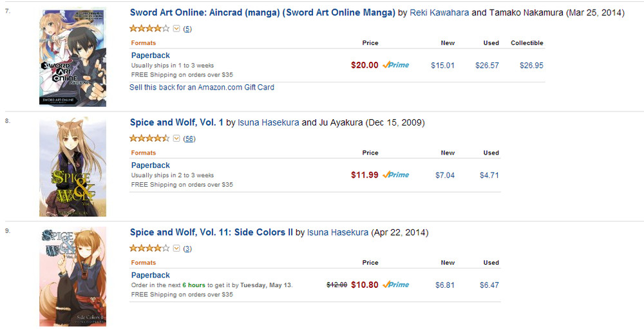
Task: Click the Prime logo beside $11.99
Action: tap(396, 175)
